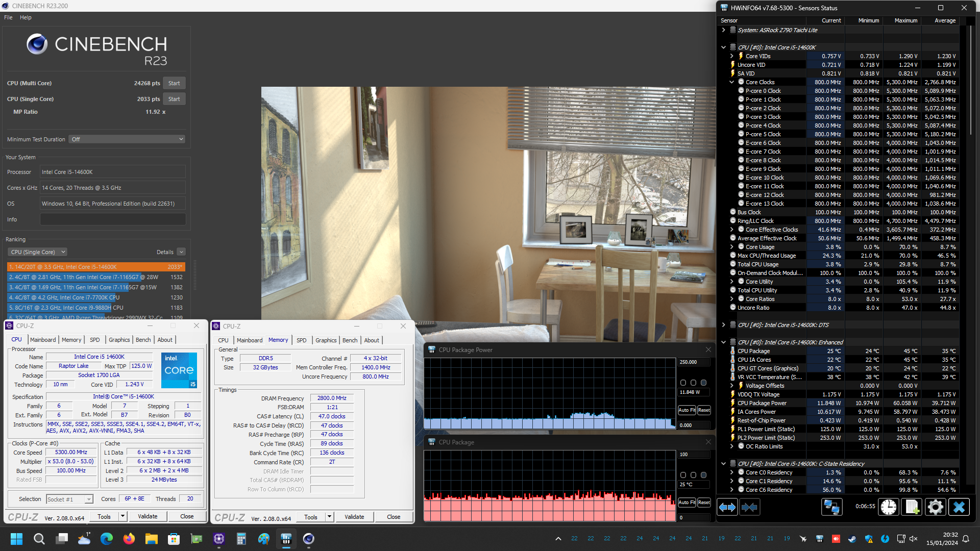Click HWiNFO blue X close sensors icon
The height and width of the screenshot is (551, 980).
click(959, 507)
